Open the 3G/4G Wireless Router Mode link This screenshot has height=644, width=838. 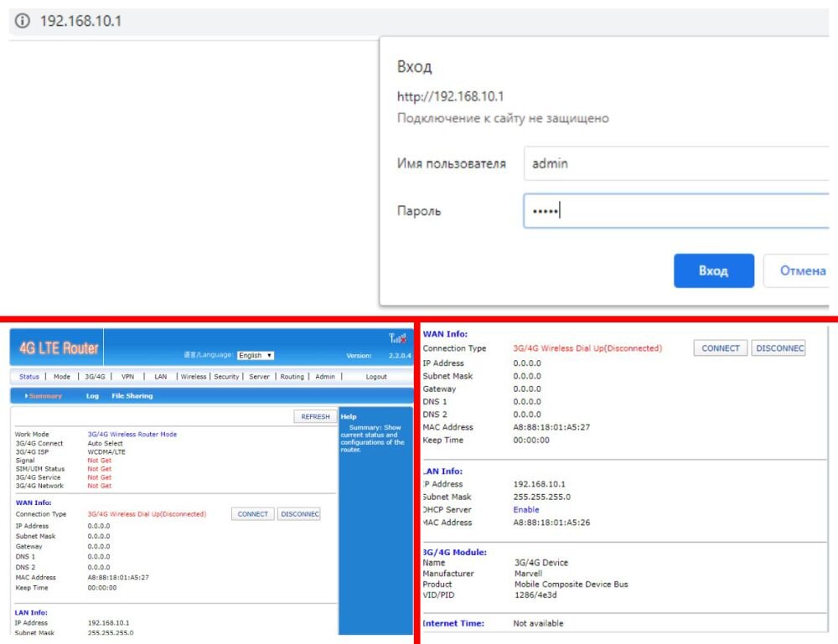pyautogui.click(x=132, y=435)
